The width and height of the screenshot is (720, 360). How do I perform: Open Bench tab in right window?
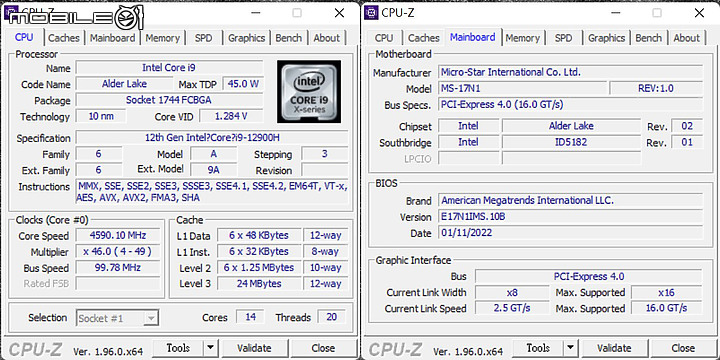(649, 38)
